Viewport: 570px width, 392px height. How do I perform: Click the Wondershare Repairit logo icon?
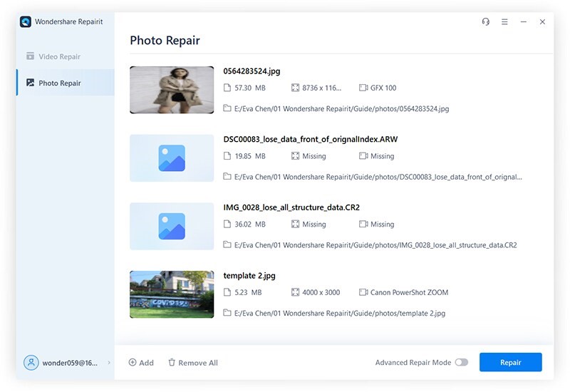[x=26, y=22]
